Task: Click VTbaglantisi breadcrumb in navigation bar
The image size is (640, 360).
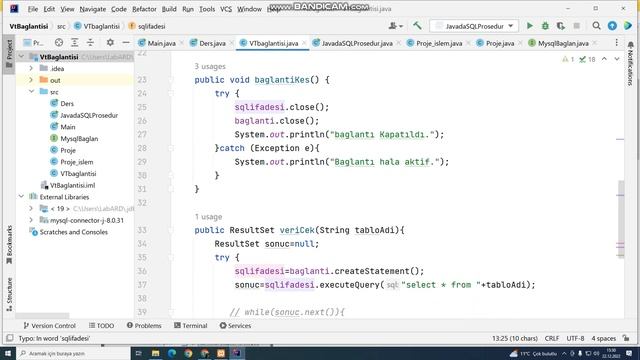Action: (x=97, y=26)
